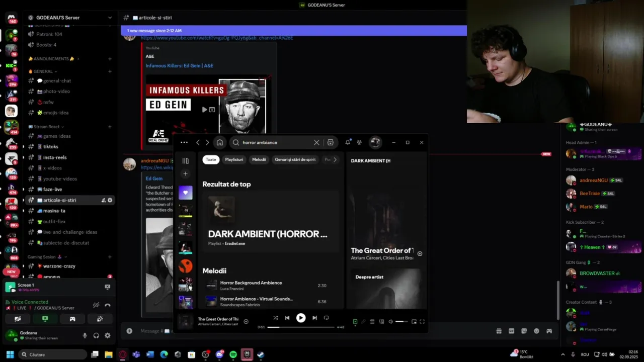Screen dimensions: 644x362
Task: Open the outfit-flex channel
Action: pyautogui.click(x=54, y=222)
